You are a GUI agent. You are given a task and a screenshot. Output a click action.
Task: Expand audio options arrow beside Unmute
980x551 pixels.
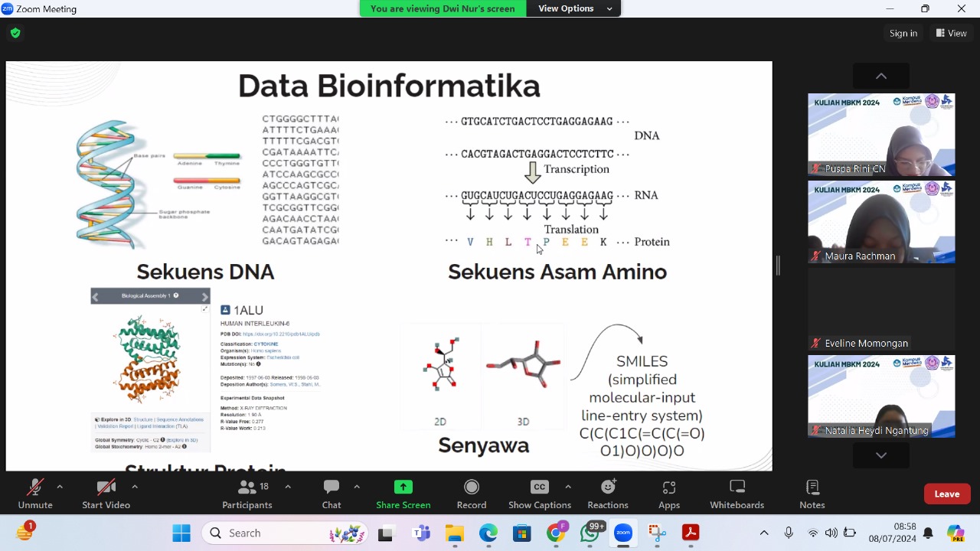pyautogui.click(x=60, y=487)
